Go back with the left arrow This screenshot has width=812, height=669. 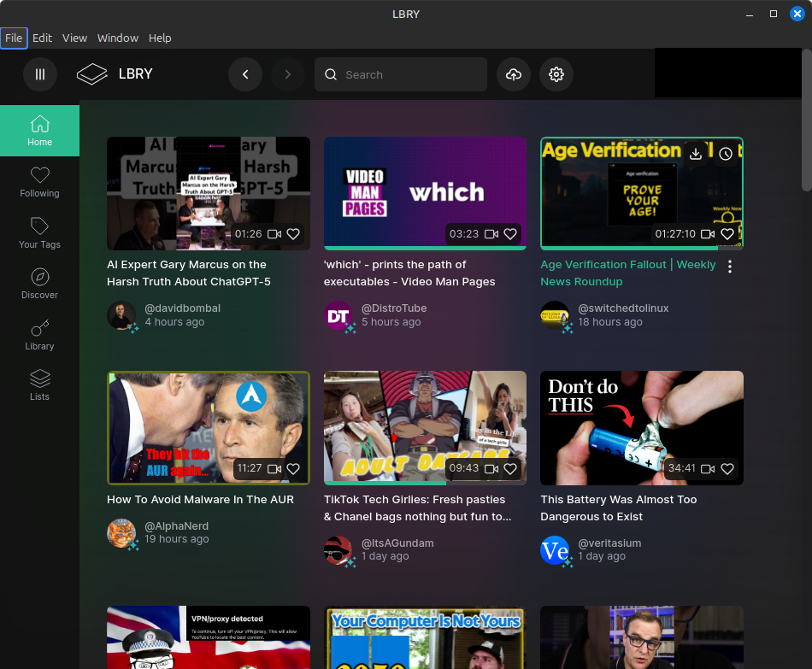click(x=245, y=74)
